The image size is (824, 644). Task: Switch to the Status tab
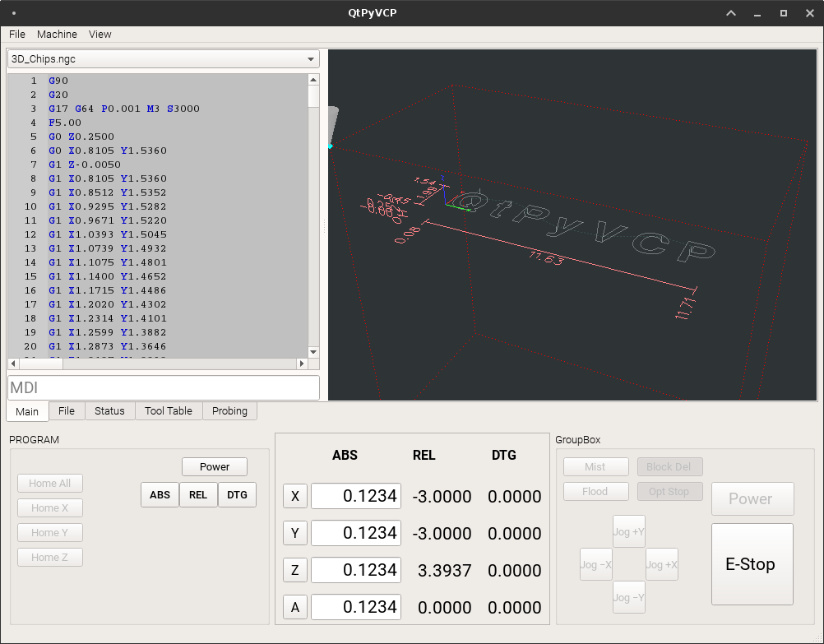pyautogui.click(x=109, y=411)
